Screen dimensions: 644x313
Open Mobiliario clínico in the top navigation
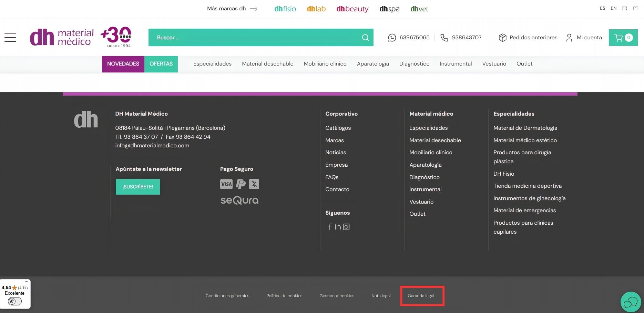(325, 64)
